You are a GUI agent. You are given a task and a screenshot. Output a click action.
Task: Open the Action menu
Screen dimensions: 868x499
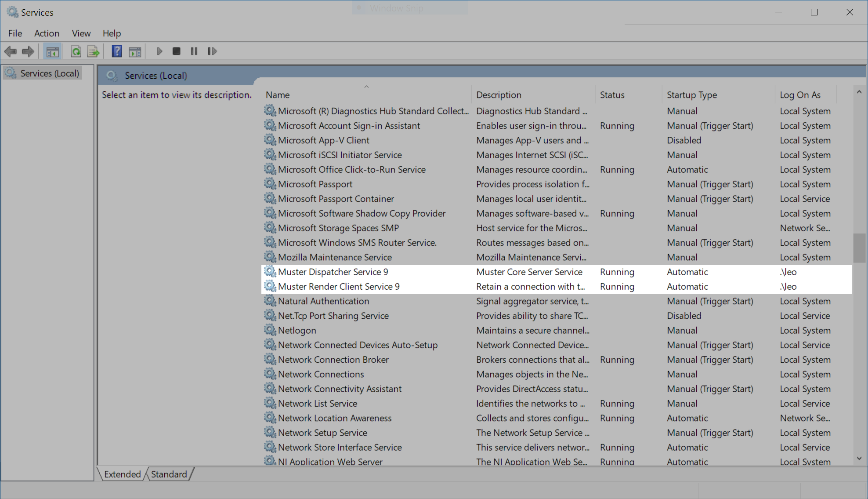[x=47, y=33]
